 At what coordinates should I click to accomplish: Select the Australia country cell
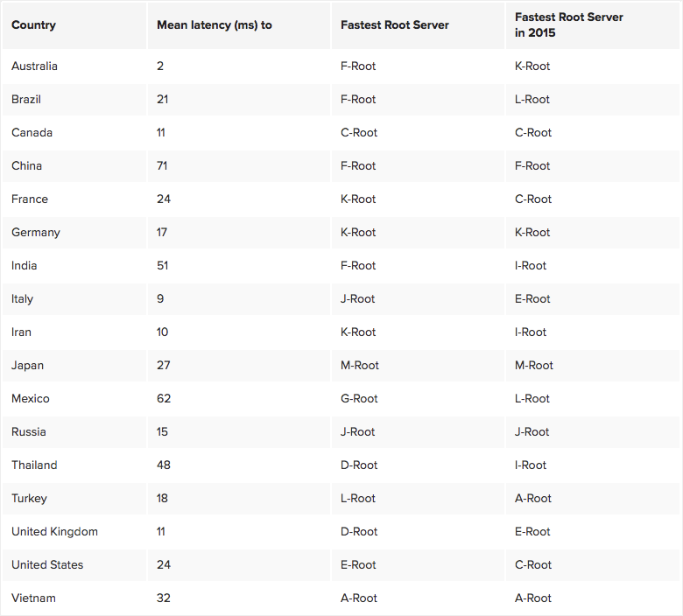point(35,66)
